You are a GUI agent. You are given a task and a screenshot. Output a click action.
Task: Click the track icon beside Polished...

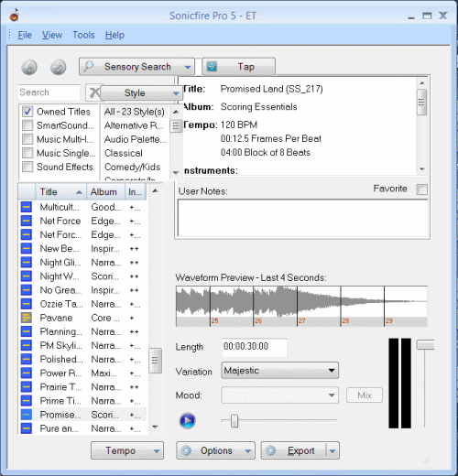coord(27,359)
